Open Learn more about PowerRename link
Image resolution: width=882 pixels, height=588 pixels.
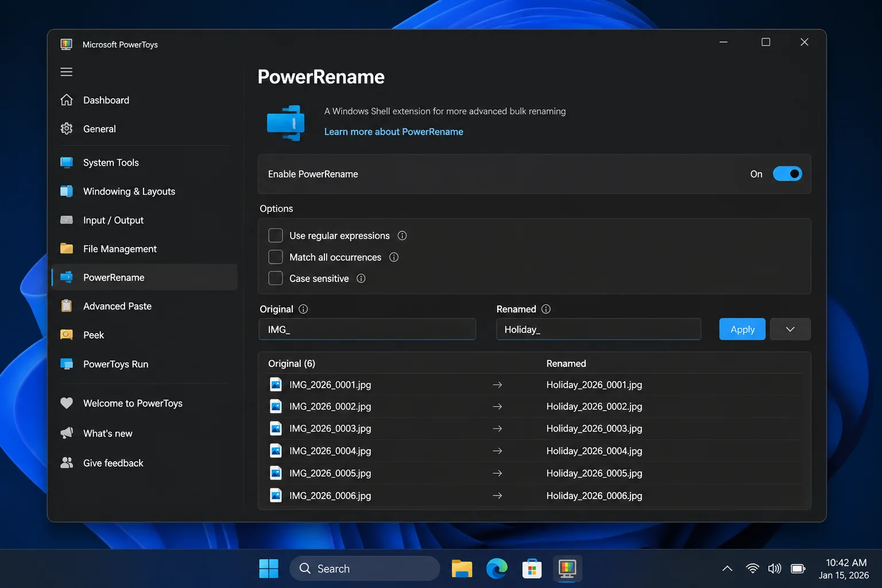(x=393, y=131)
